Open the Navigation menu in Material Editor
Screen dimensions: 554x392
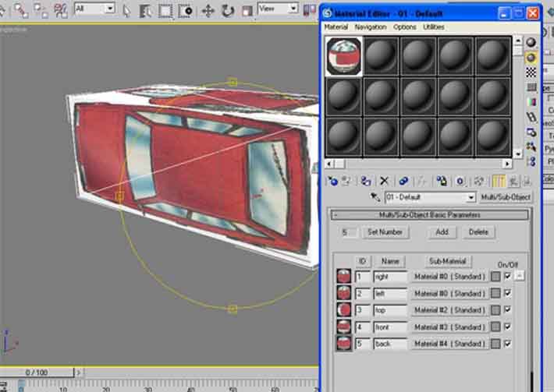pyautogui.click(x=370, y=27)
